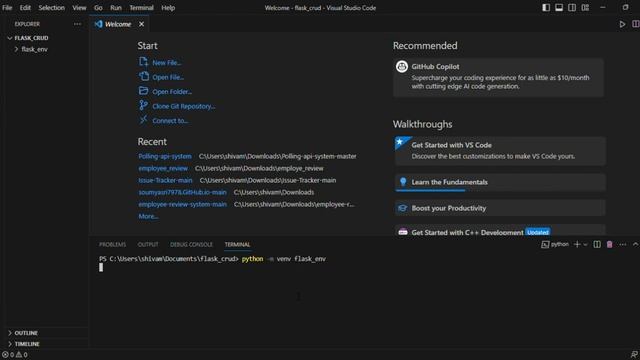This screenshot has height=360, width=640.
Task: Click More... recent projects link
Action: [148, 216]
